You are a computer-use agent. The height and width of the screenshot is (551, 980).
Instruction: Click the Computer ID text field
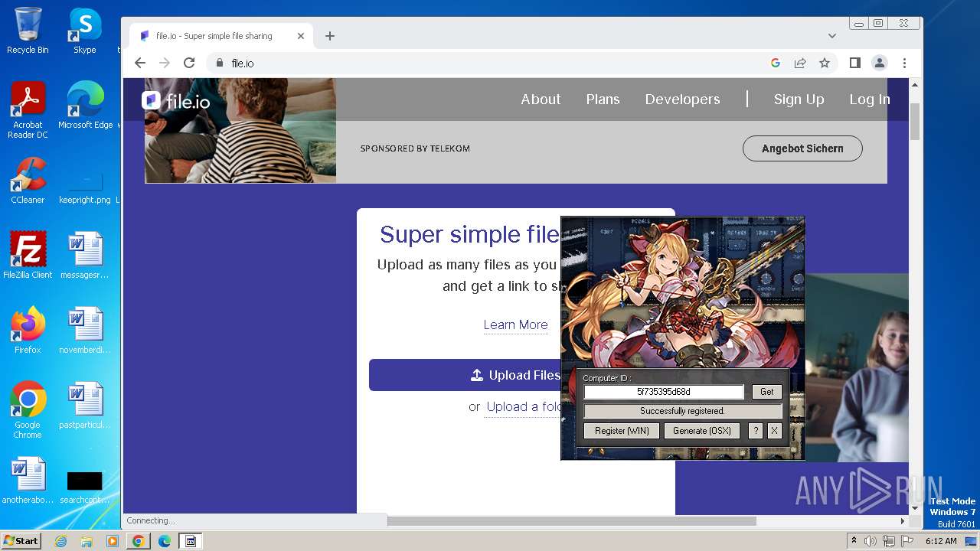tap(664, 392)
